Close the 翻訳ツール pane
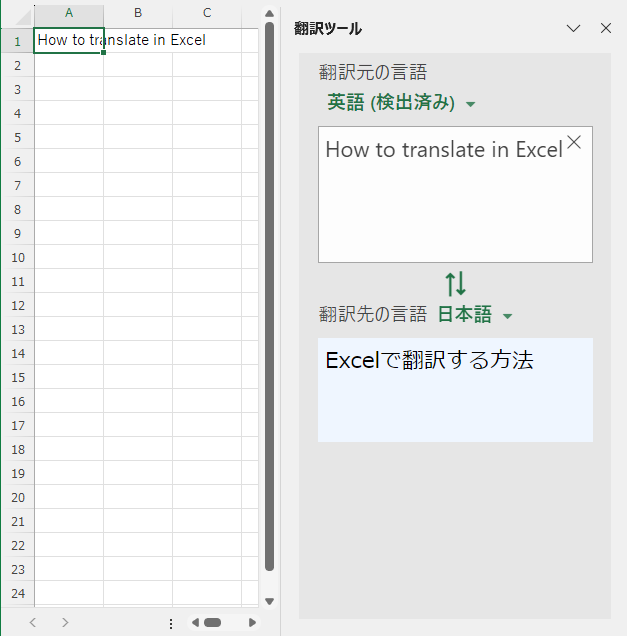 point(606,28)
